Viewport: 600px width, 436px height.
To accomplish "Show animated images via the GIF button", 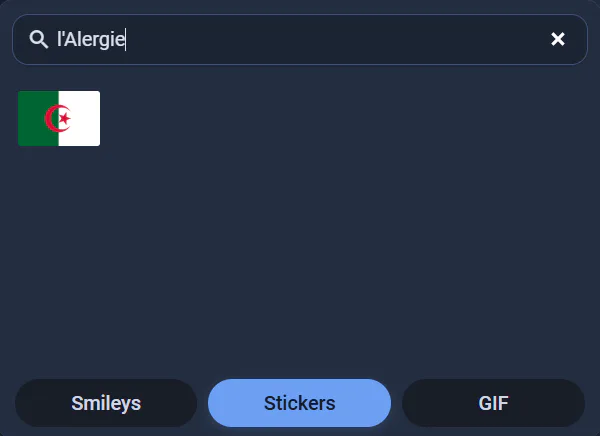I will pyautogui.click(x=493, y=403).
